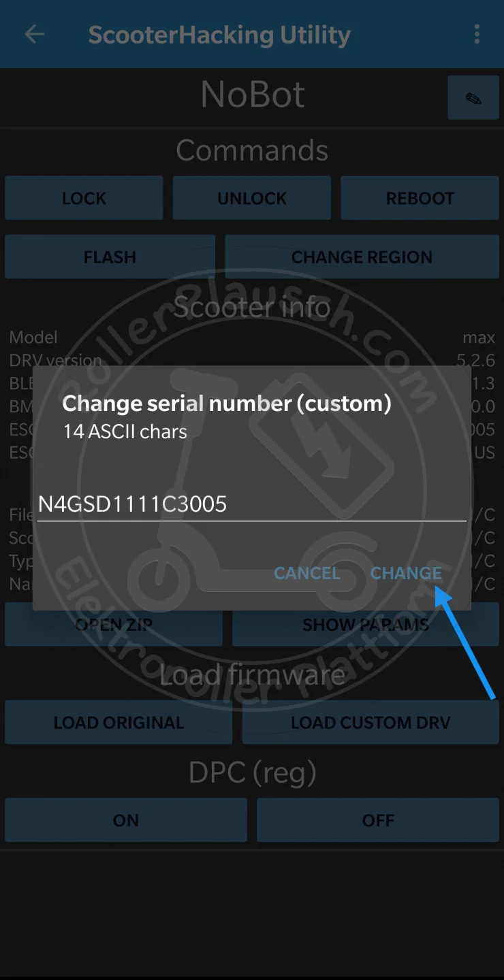Tap the back arrow icon
Image resolution: width=504 pixels, height=980 pixels.
tap(34, 35)
